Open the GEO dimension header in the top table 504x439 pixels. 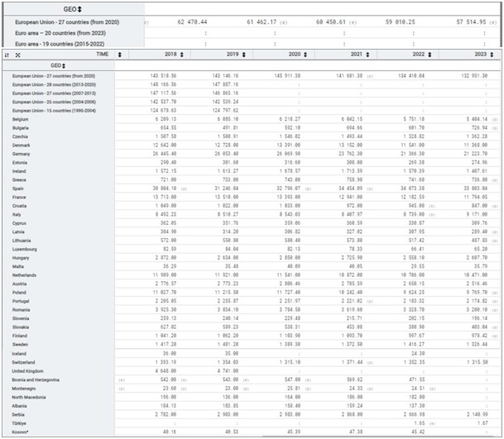coord(71,7)
